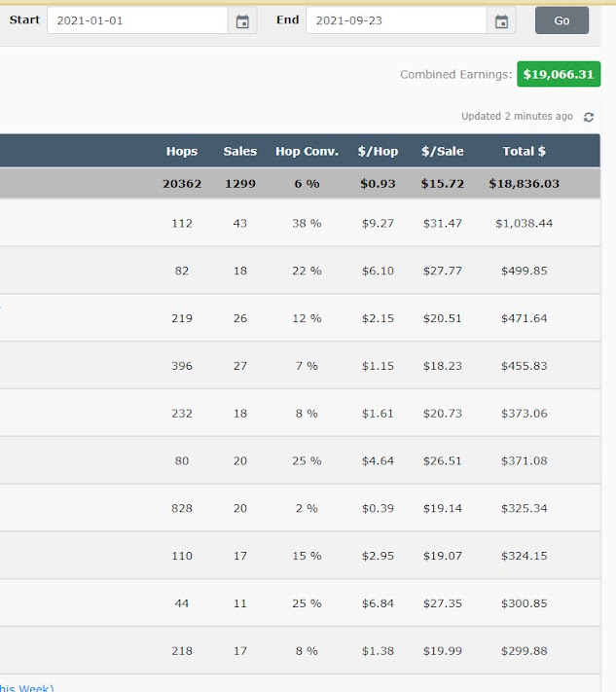Click the $19,066.31 combined earnings badge
This screenshot has height=692, width=616.
[x=559, y=74]
